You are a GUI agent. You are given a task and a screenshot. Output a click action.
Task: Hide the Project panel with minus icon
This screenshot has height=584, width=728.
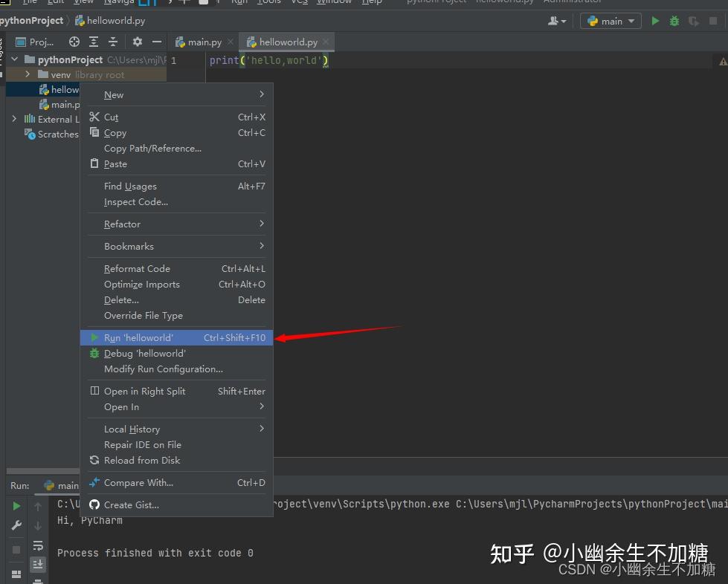tap(158, 42)
